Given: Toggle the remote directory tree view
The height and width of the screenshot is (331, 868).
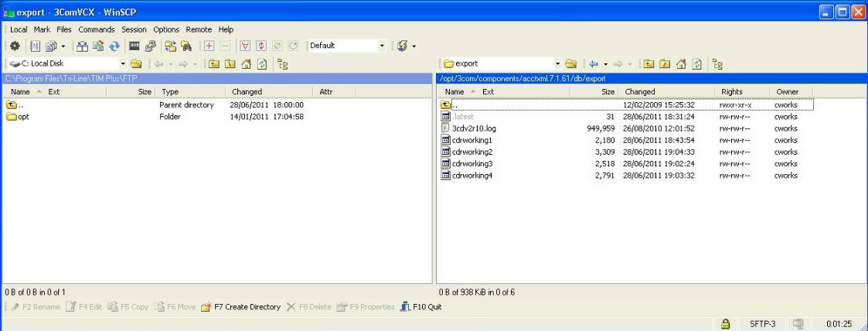Looking at the screenshot, I should (717, 63).
